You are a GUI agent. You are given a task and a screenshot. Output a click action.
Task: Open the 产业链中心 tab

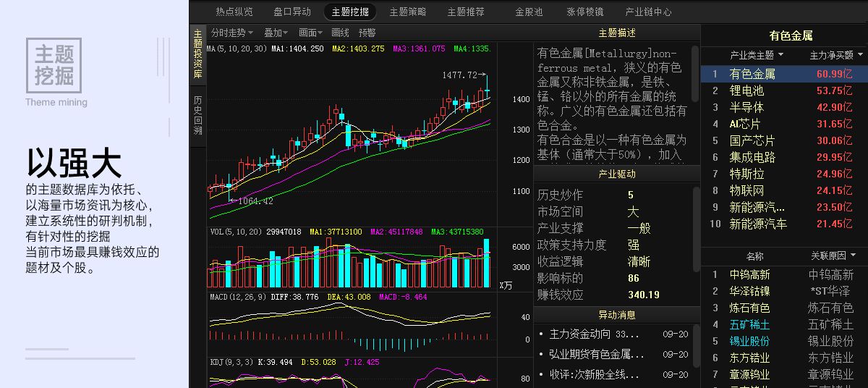tap(648, 12)
